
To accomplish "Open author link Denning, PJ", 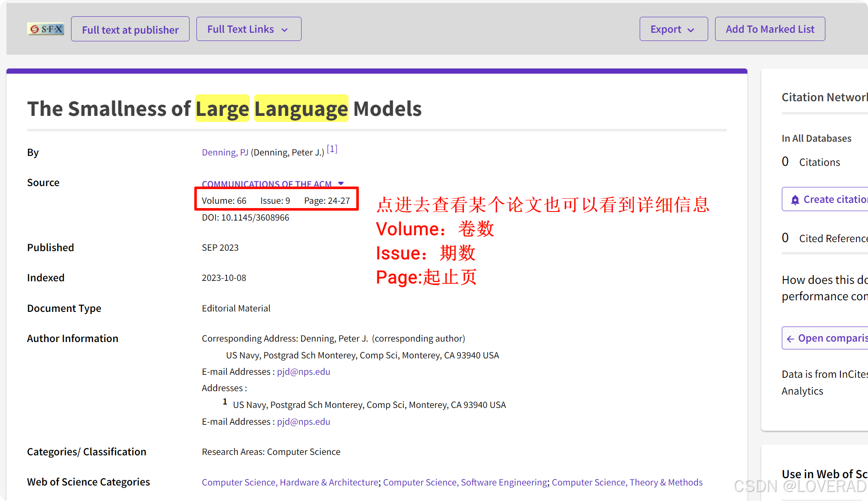I will (x=225, y=152).
